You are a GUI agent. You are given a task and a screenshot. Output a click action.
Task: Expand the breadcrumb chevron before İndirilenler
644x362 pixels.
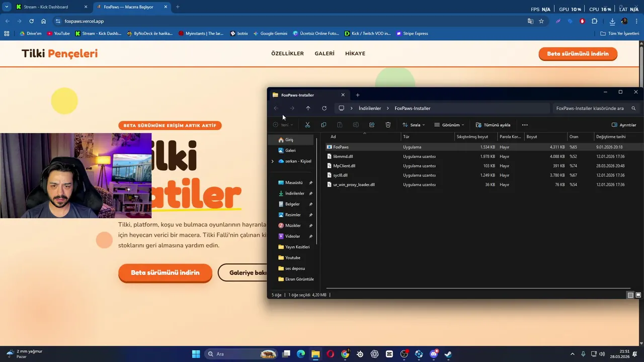coord(352,108)
